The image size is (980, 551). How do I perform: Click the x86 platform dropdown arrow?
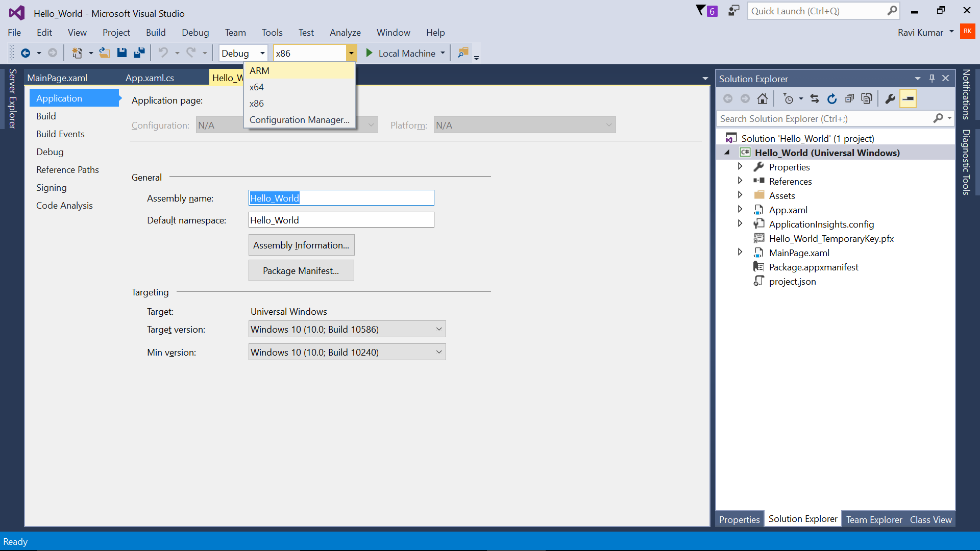pos(351,53)
